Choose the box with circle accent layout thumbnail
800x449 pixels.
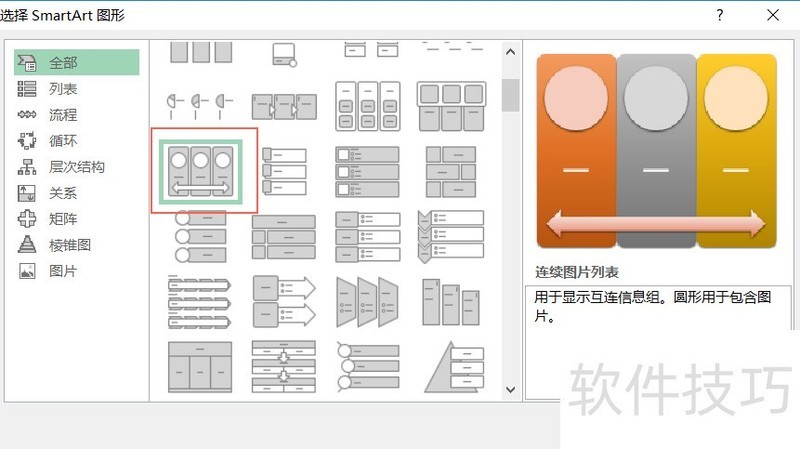point(284,55)
